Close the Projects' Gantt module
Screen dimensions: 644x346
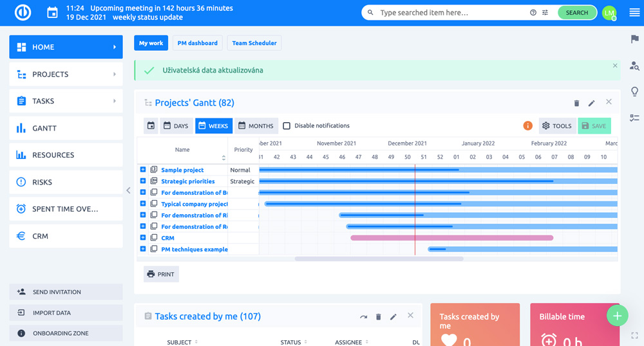(x=609, y=102)
